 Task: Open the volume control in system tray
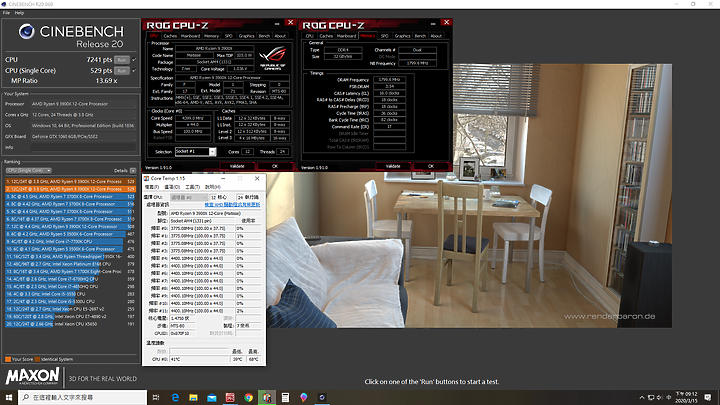[660, 397]
